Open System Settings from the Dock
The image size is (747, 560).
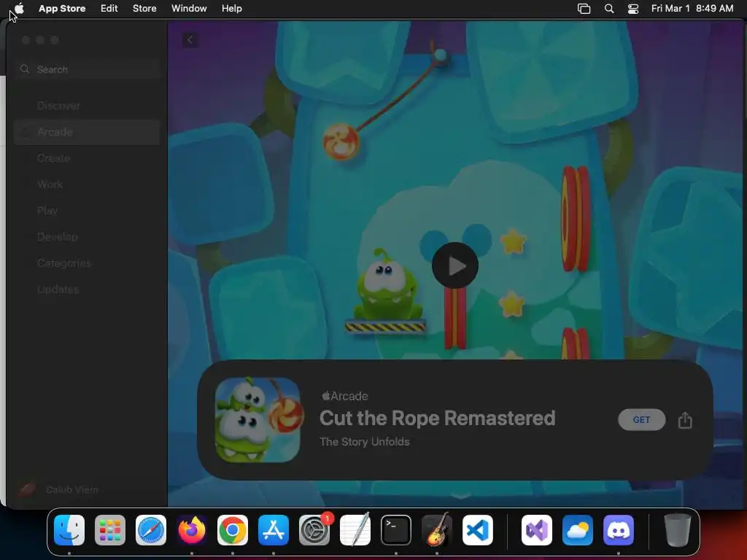point(314,530)
